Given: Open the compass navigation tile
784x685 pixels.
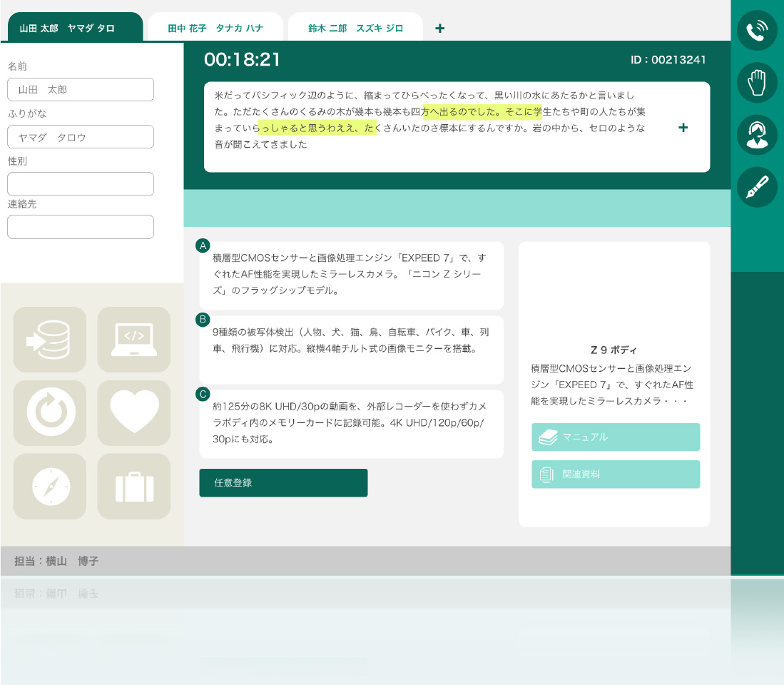Looking at the screenshot, I should point(49,486).
